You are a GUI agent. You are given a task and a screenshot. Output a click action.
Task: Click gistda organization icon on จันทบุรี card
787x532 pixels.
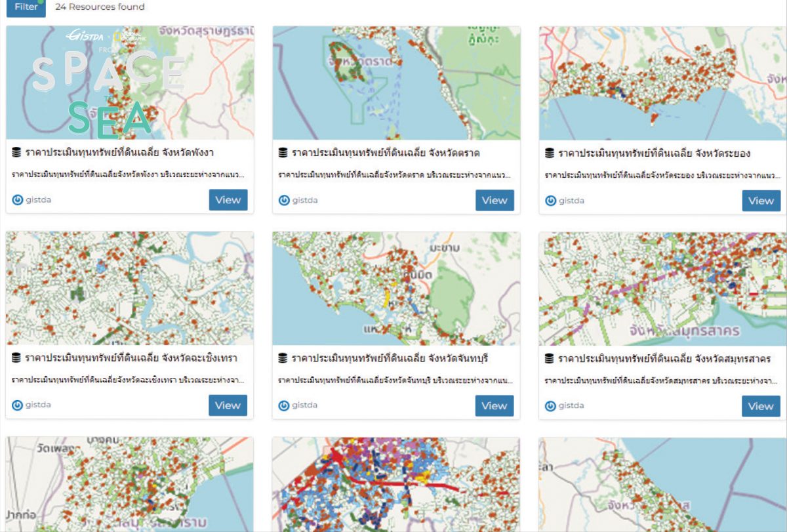click(284, 405)
